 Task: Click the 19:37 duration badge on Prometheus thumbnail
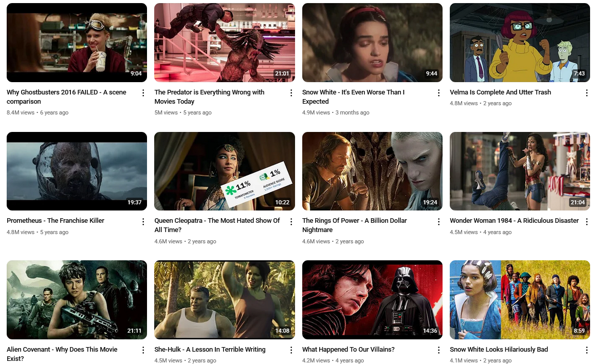pos(134,202)
